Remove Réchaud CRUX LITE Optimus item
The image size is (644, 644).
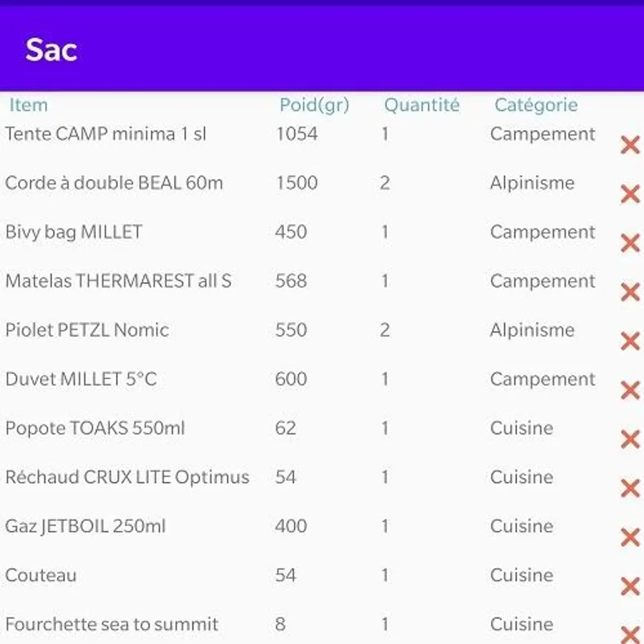pos(630,489)
